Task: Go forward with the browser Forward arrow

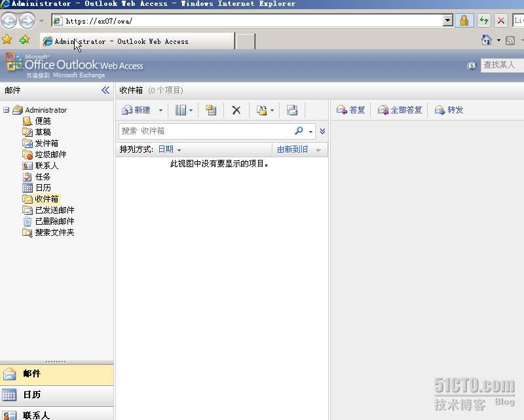Action: point(27,21)
